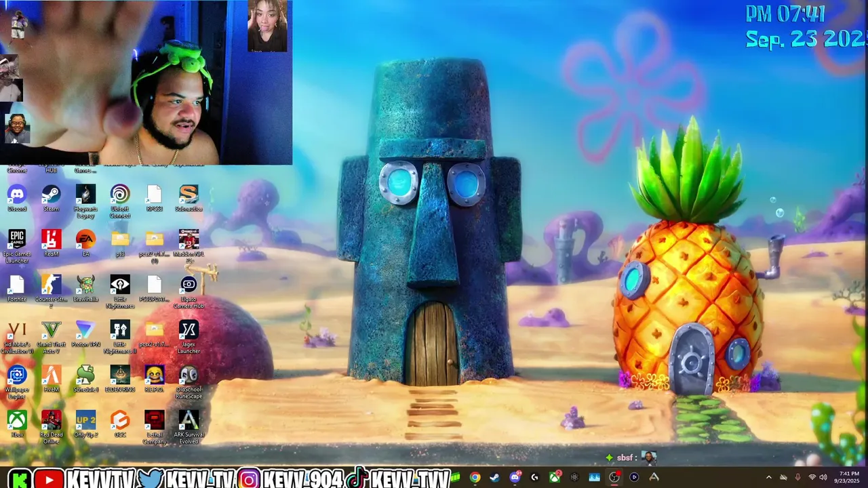
Task: Select the Xbox desktop shortcut
Action: pyautogui.click(x=17, y=424)
